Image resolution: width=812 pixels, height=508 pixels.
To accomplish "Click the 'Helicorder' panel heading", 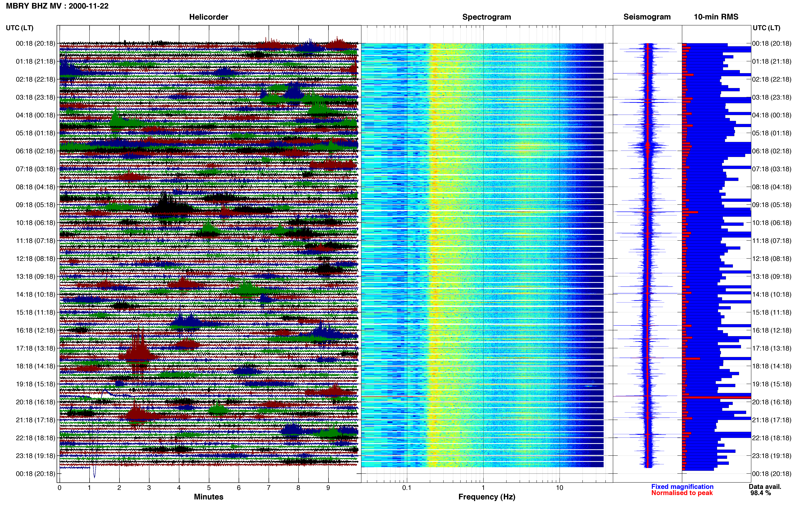I will 209,17.
